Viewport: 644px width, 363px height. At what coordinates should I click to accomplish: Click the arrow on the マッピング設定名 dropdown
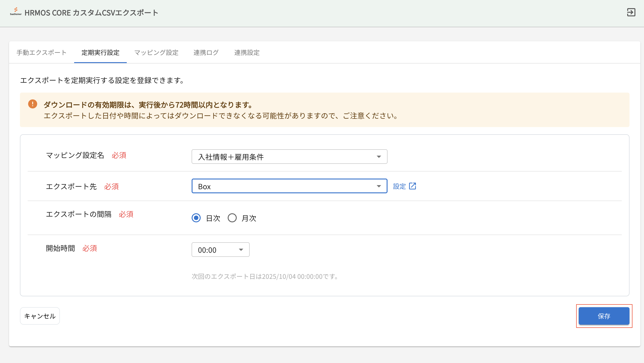coord(379,157)
